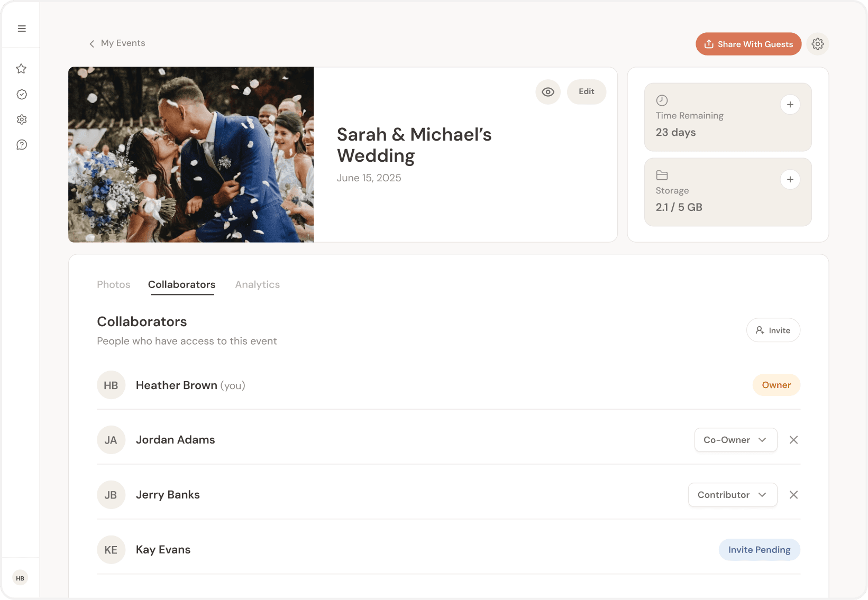Click the Time Remaining label

(690, 116)
